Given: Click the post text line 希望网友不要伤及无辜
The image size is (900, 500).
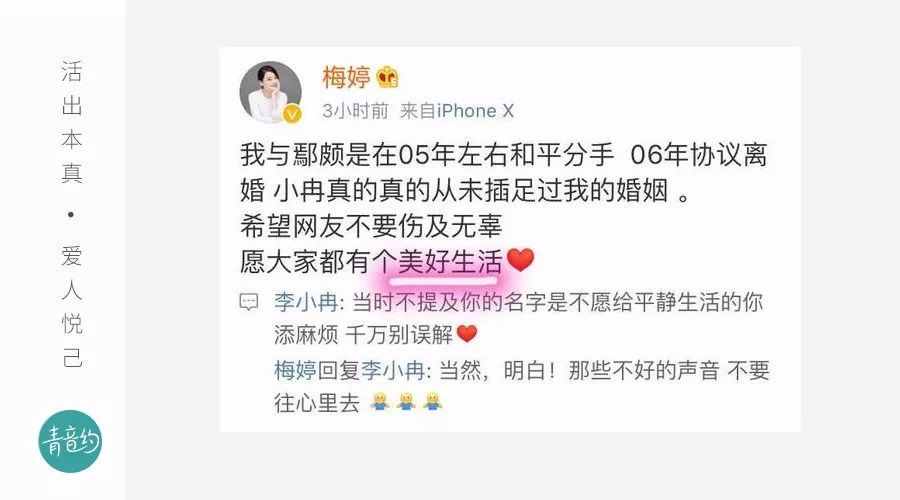Looking at the screenshot, I should click(x=371, y=226).
